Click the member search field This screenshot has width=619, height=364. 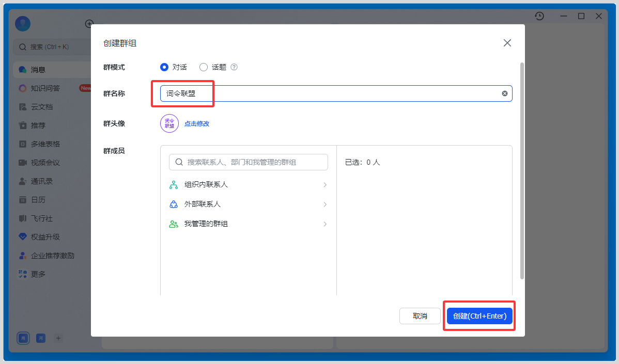click(x=249, y=162)
